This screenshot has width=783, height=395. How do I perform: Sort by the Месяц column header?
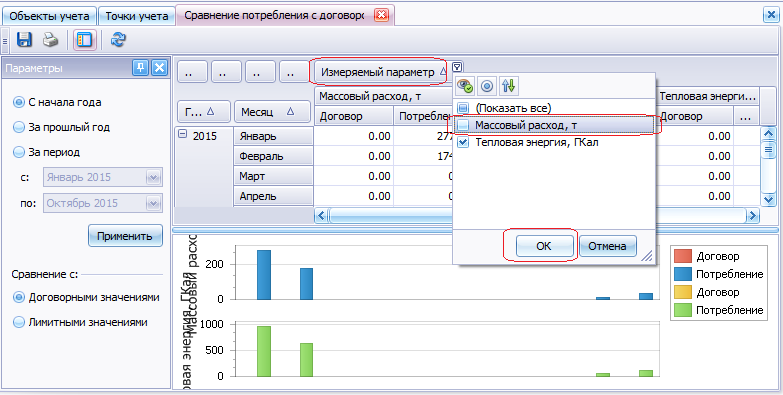(x=272, y=112)
